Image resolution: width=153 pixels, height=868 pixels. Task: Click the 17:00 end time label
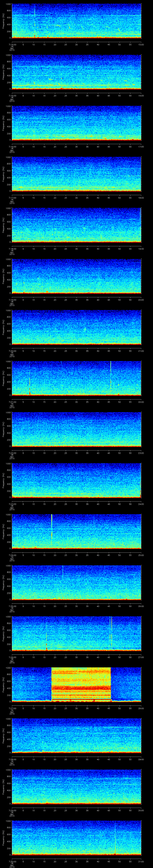click(x=141, y=147)
